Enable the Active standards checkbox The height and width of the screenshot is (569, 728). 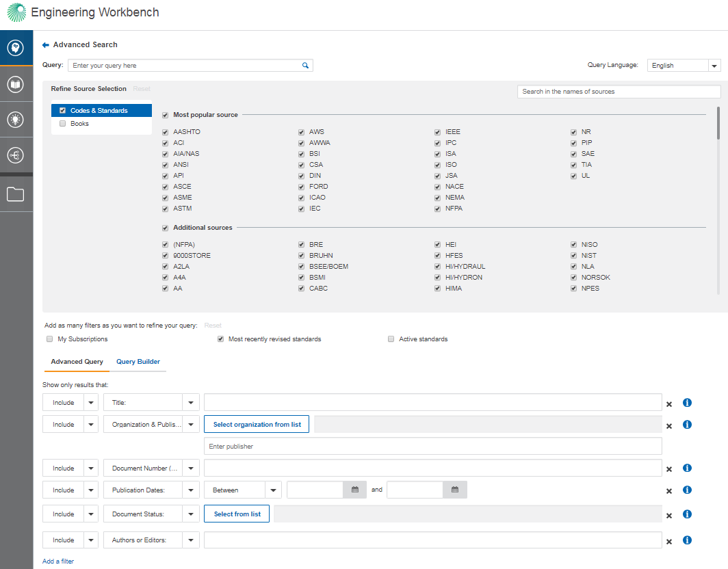[391, 339]
